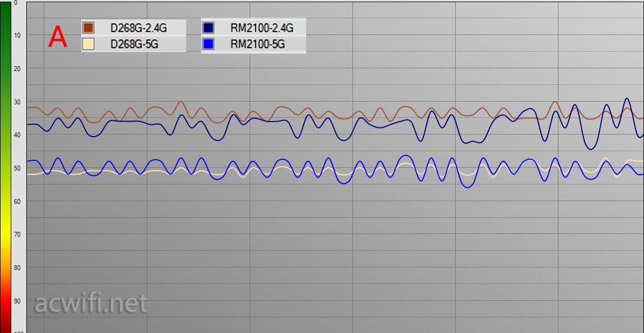Select the 70 value on the vertical scale
Screen dimensions: 644x333
tap(17, 235)
